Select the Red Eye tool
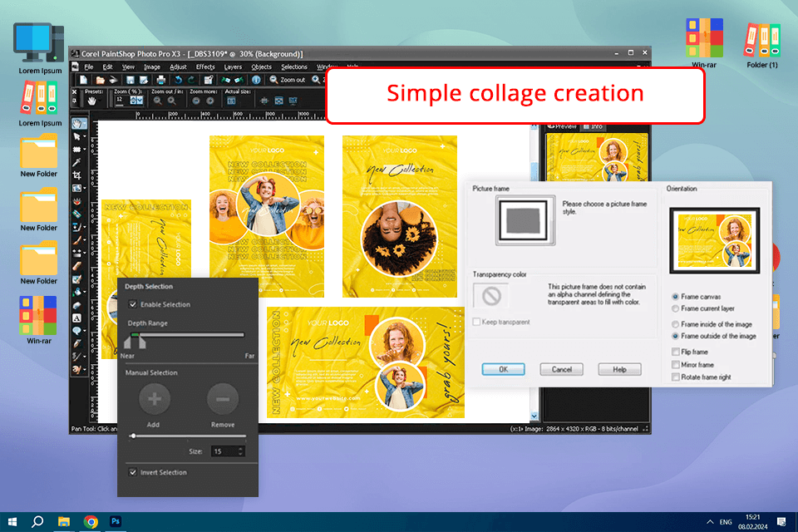The height and width of the screenshot is (532, 798). (x=76, y=202)
